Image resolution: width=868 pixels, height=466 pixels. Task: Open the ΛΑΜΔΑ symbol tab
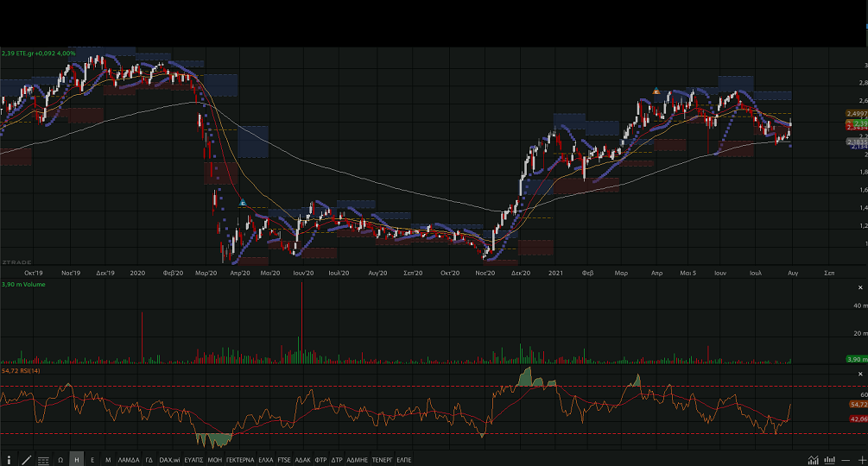point(128,460)
